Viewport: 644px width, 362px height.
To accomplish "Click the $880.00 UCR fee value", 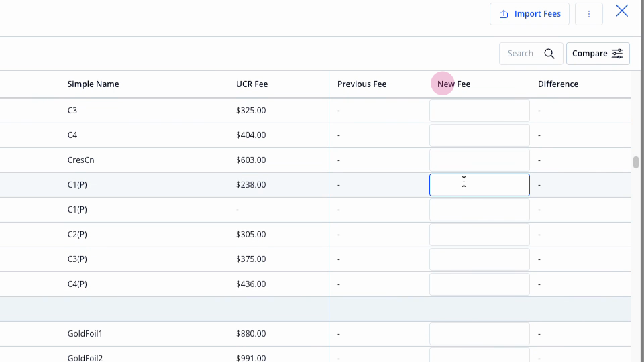I will tap(251, 334).
